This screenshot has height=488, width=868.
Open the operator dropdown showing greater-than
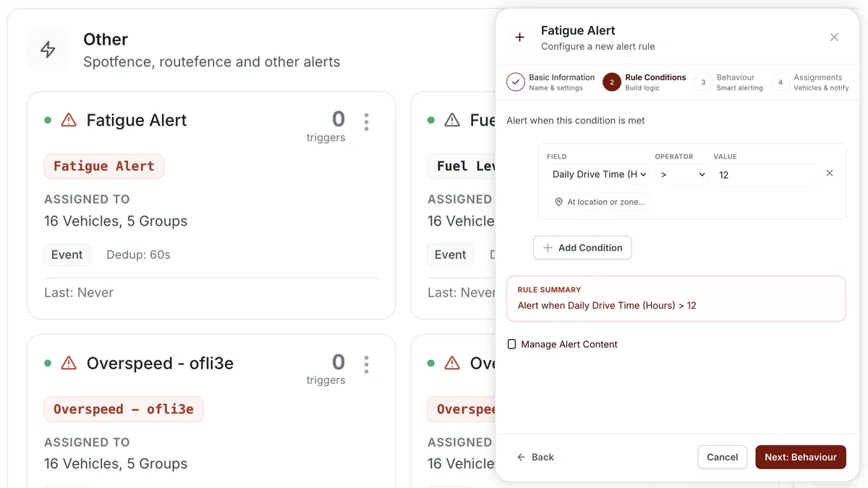[682, 174]
